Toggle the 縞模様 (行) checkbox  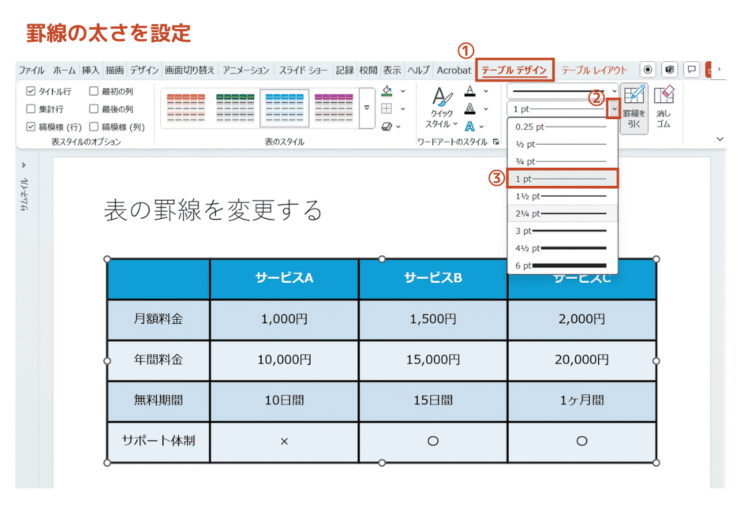31,126
